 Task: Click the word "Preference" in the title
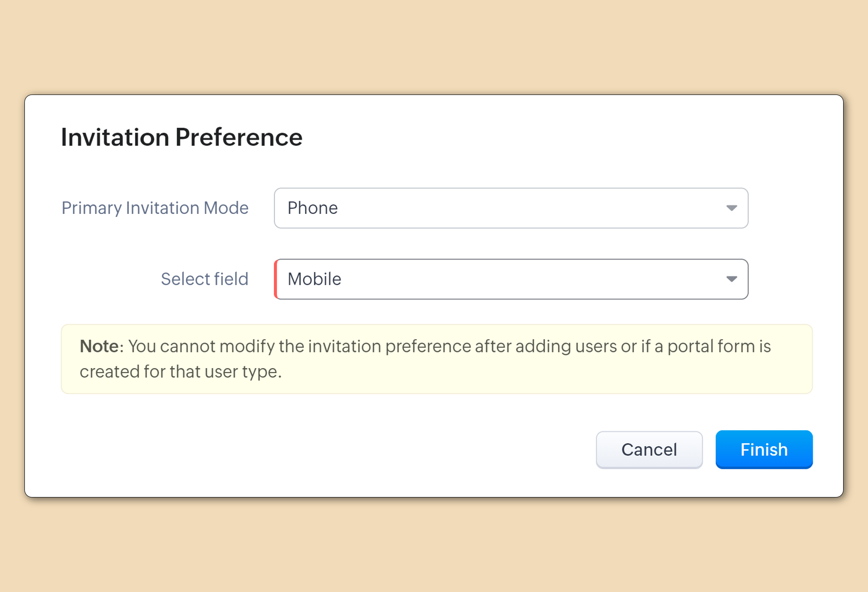(x=239, y=137)
